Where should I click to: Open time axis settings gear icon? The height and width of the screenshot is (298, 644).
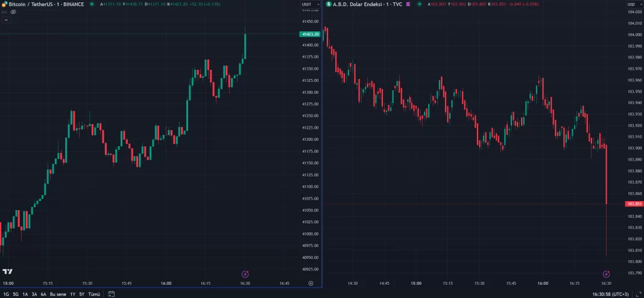(x=311, y=283)
